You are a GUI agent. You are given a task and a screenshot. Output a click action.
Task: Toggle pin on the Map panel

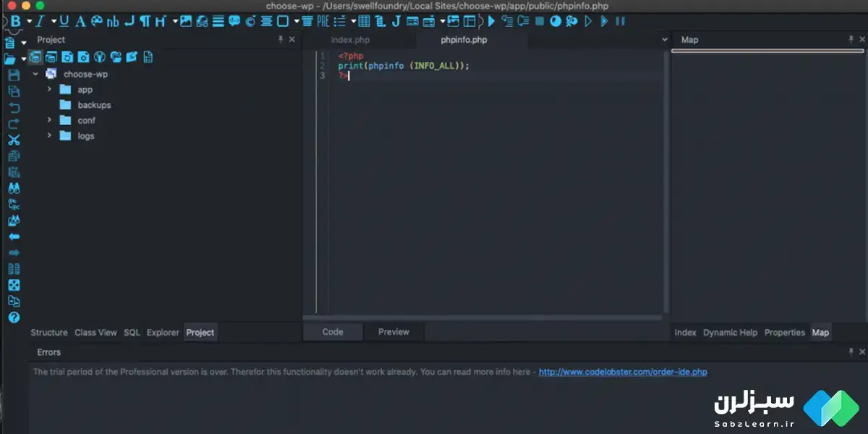click(x=851, y=40)
